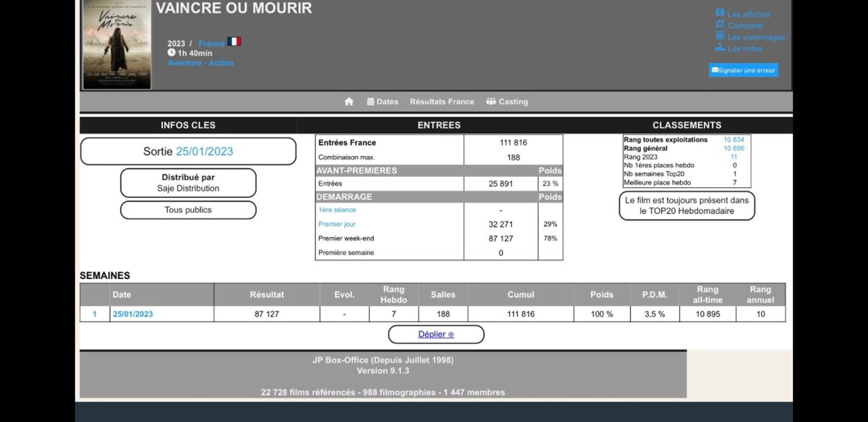Image resolution: width=868 pixels, height=422 pixels.
Task: Click the Rang annuel column header
Action: point(761,295)
